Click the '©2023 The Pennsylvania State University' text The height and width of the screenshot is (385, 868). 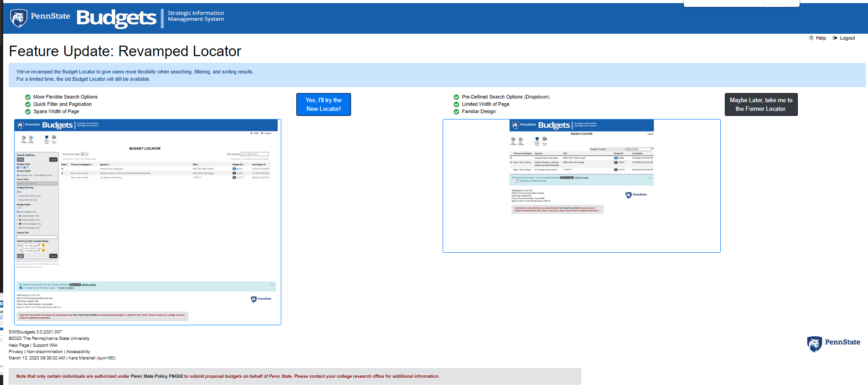[49, 338]
